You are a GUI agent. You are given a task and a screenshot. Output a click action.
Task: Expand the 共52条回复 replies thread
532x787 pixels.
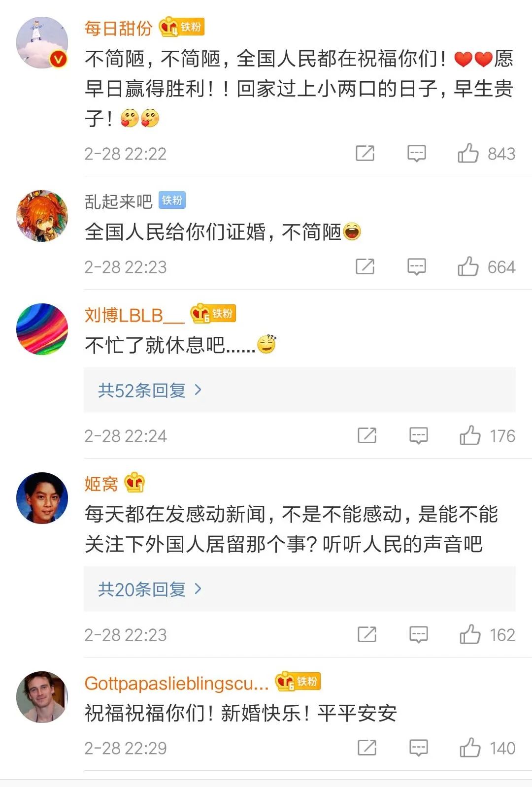[150, 390]
